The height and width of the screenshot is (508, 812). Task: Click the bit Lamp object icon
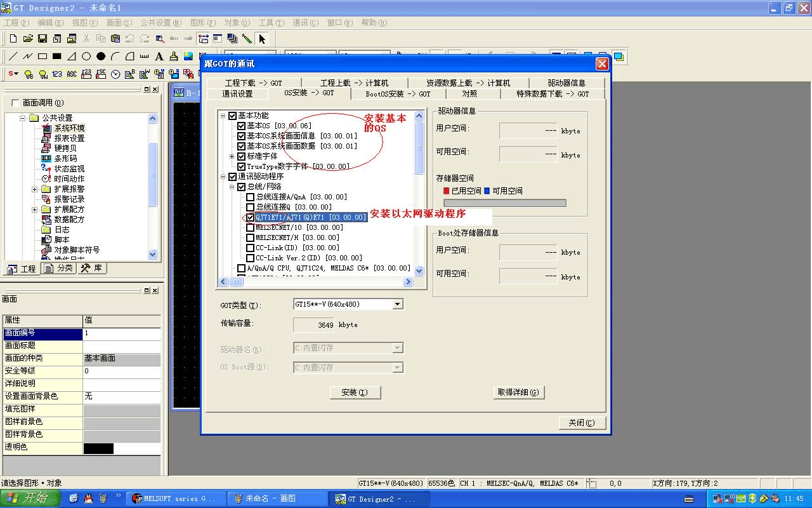click(x=29, y=74)
